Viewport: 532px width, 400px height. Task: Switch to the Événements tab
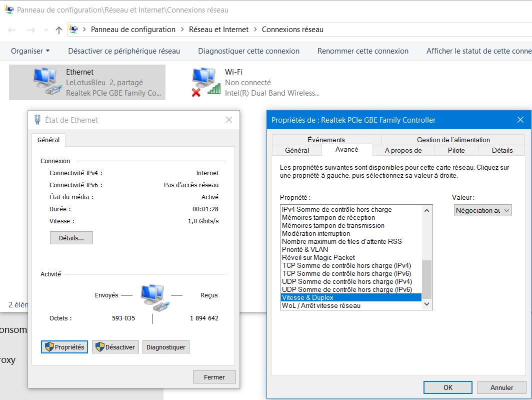[326, 140]
